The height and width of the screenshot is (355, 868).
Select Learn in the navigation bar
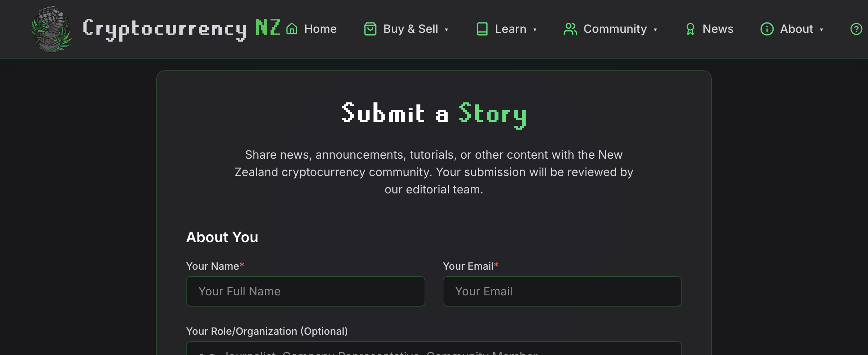click(511, 29)
